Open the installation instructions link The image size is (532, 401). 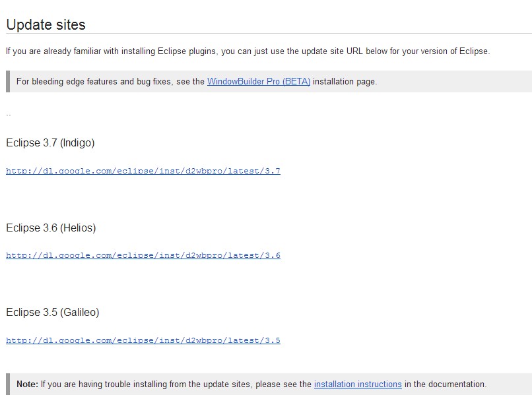click(x=358, y=384)
